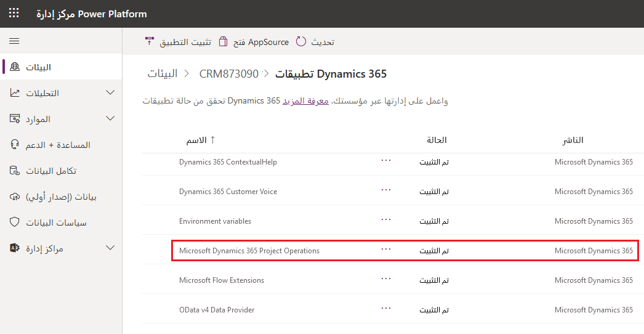
Task: Click the AppSource shopping bag icon
Action: click(223, 41)
